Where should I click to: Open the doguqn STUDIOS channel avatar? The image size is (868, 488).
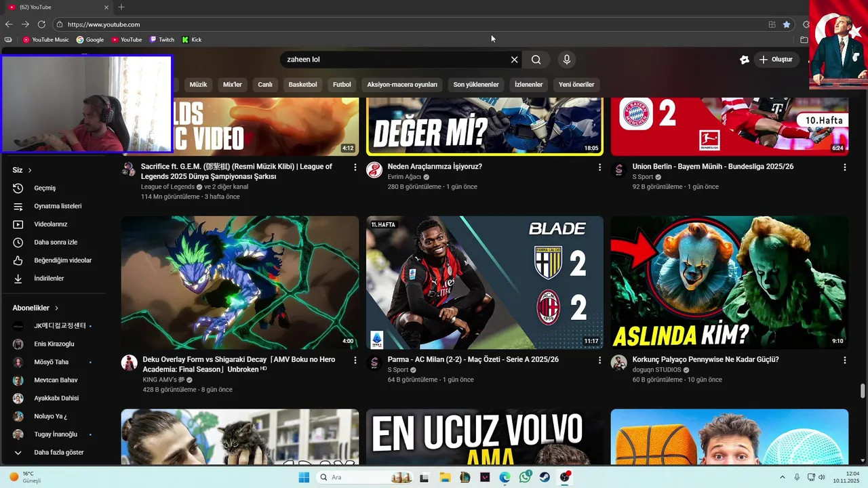click(619, 363)
